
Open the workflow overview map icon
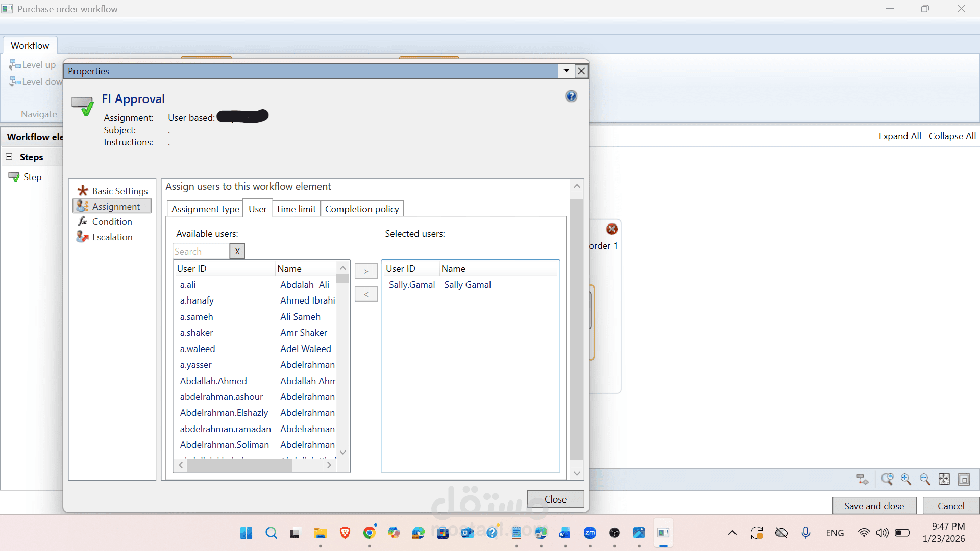coord(964,480)
